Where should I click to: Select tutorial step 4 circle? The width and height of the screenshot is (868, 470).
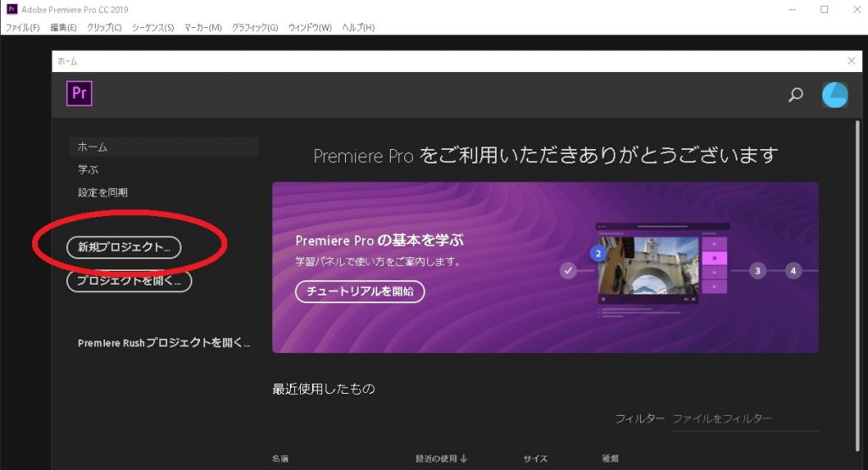pyautogui.click(x=793, y=270)
